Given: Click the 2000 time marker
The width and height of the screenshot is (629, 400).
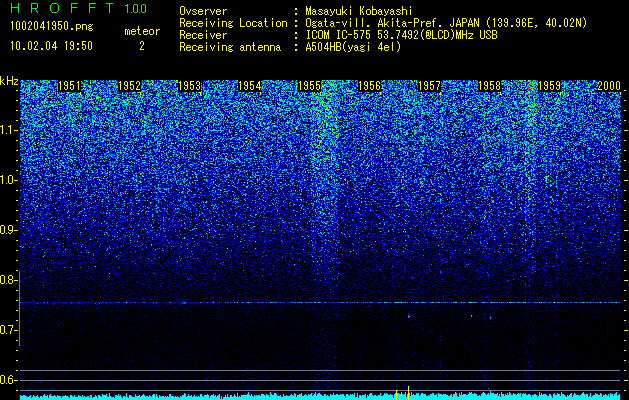Looking at the screenshot, I should [x=609, y=86].
